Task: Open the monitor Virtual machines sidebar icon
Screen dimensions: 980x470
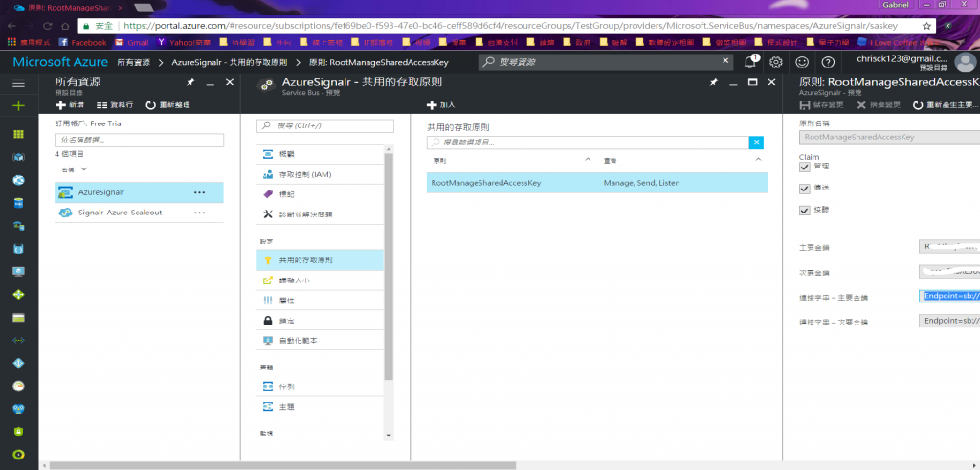Action: [x=19, y=271]
